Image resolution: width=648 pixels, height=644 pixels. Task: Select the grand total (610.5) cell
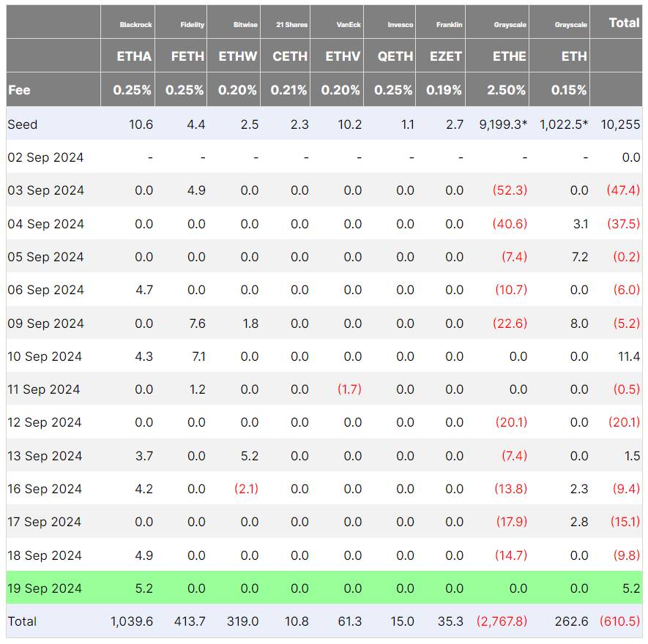click(x=620, y=621)
